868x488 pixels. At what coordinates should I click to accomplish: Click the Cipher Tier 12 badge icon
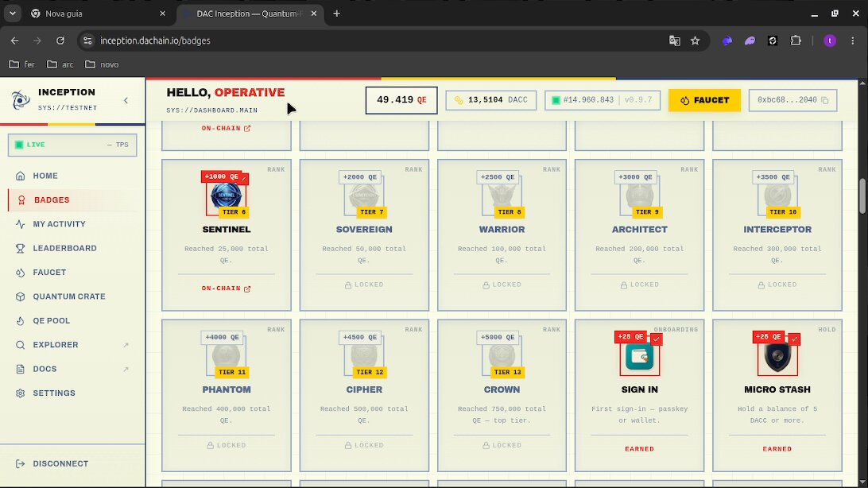pyautogui.click(x=364, y=356)
